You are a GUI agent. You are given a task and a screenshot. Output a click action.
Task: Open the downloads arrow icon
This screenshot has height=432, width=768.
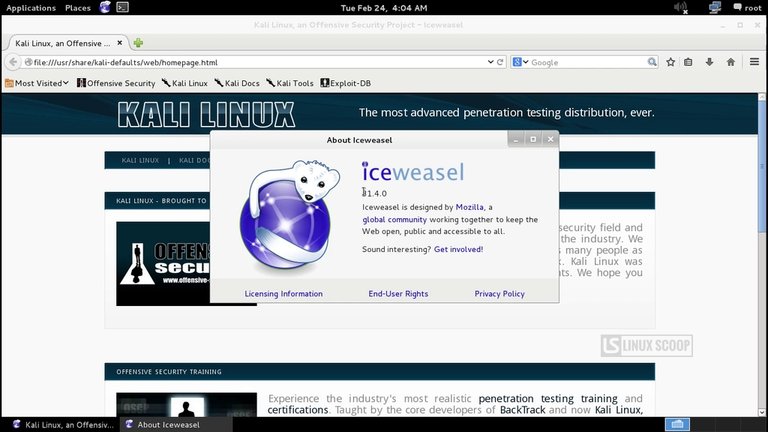tap(709, 62)
